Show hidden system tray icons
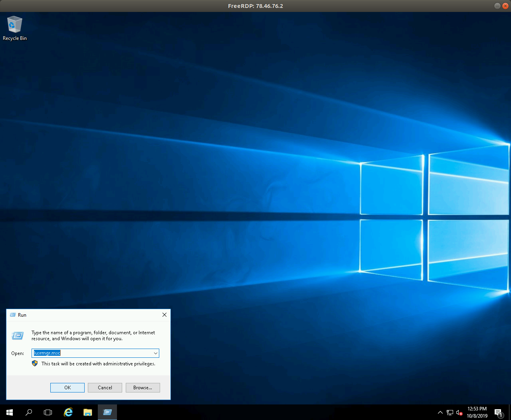 coord(440,412)
